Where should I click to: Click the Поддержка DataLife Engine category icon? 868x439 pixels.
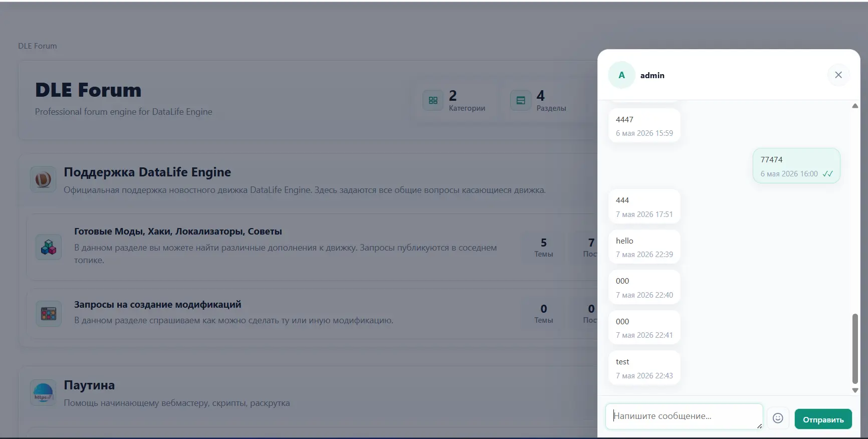[x=43, y=179]
